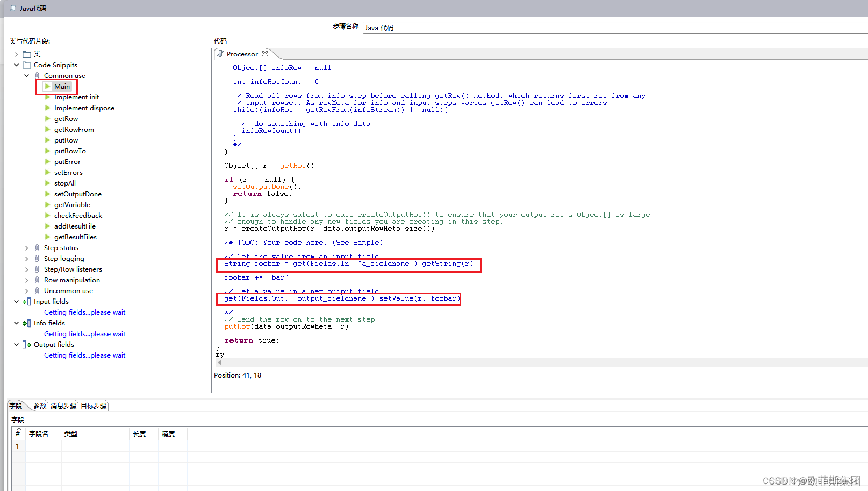Image resolution: width=868 pixels, height=491 pixels.
Task: Close the Processor tab with its X
Action: point(265,54)
